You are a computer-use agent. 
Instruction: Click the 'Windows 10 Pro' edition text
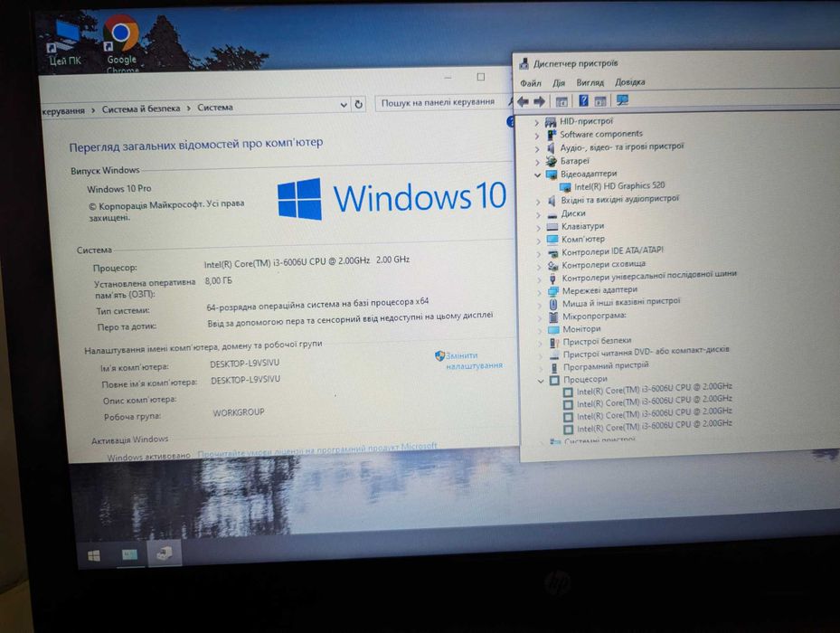pyautogui.click(x=119, y=189)
